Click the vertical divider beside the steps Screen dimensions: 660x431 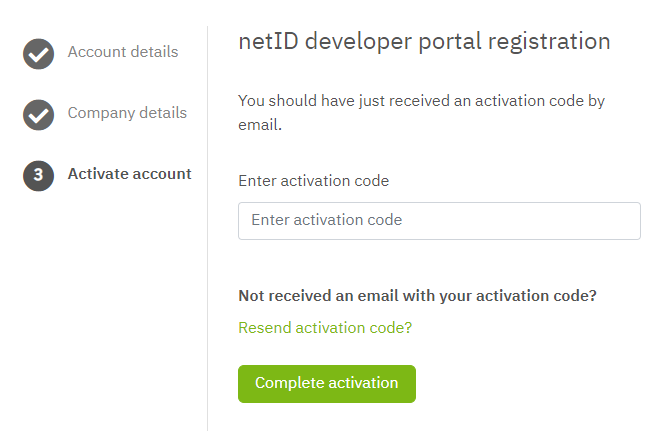[x=208, y=228]
